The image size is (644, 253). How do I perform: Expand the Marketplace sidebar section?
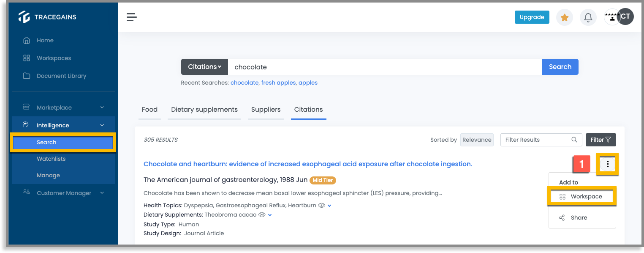tap(63, 107)
